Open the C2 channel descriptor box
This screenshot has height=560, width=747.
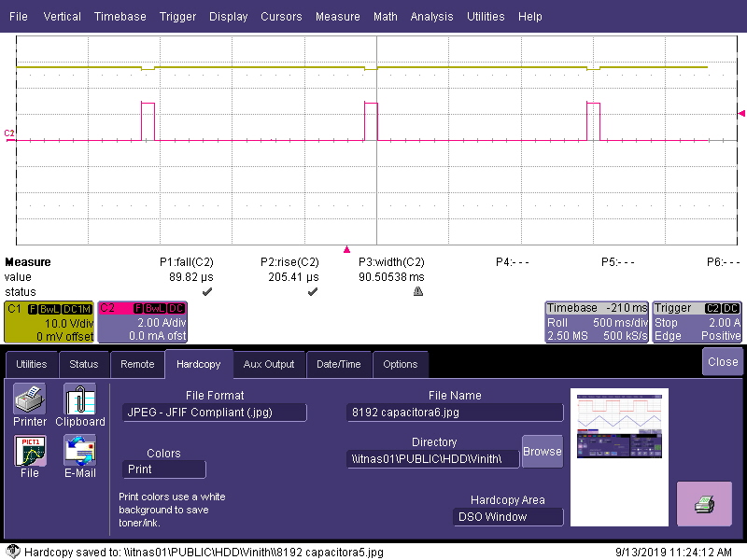point(143,322)
